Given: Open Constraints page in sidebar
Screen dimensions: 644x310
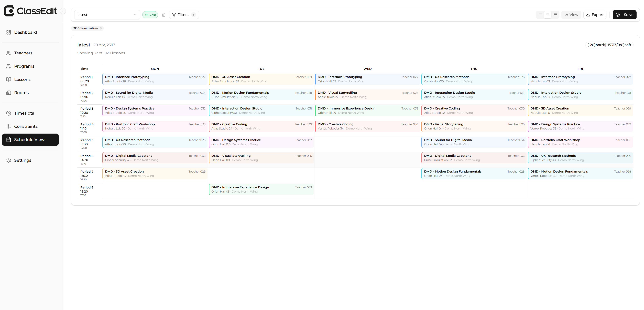Looking at the screenshot, I should click(26, 126).
